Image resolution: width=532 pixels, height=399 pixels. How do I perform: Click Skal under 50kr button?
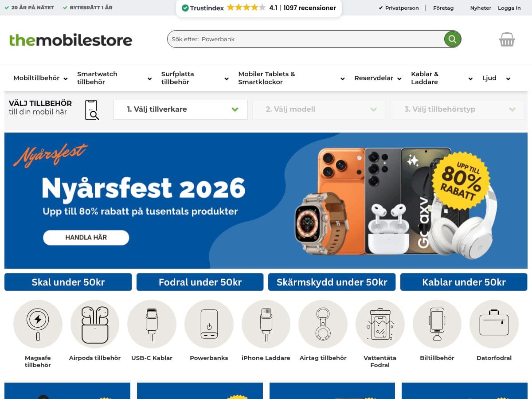(68, 282)
